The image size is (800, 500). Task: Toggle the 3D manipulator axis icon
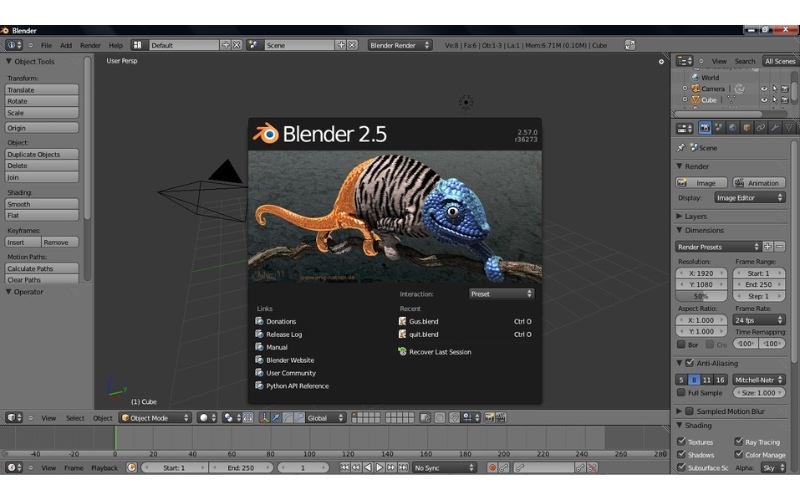point(264,418)
